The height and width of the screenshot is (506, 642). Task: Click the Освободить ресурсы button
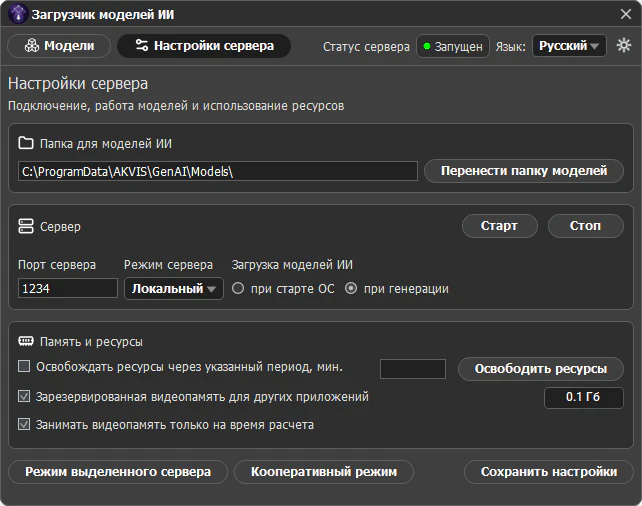(540, 369)
